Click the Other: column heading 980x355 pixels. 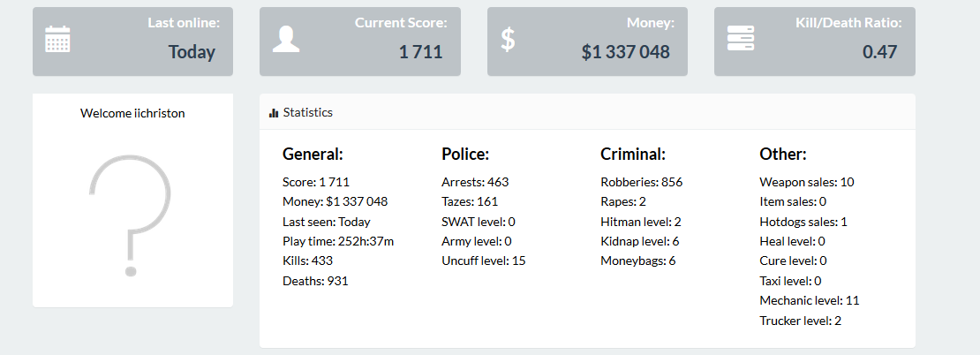coord(783,155)
